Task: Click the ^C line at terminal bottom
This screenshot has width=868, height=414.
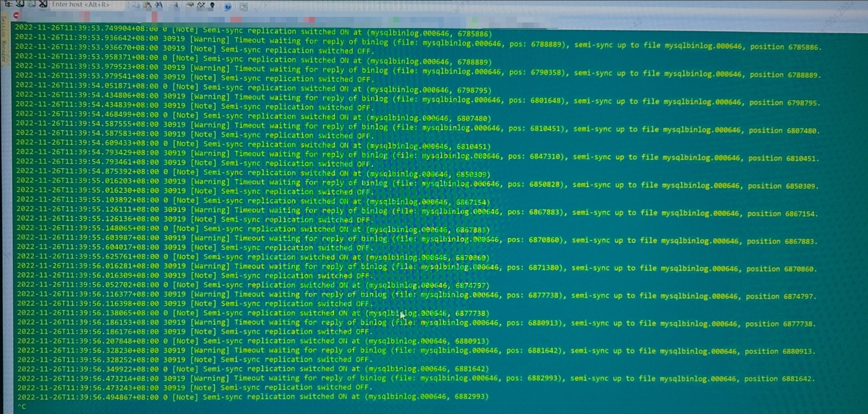Action: click(x=22, y=407)
